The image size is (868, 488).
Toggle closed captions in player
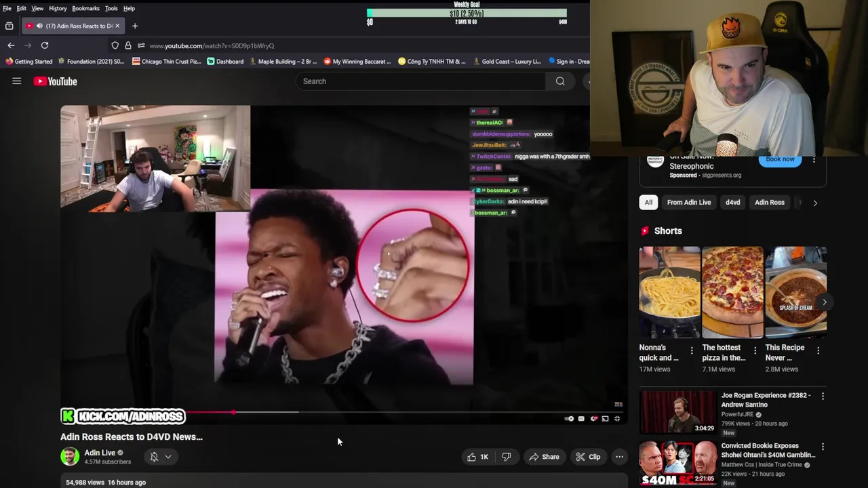pos(581,419)
